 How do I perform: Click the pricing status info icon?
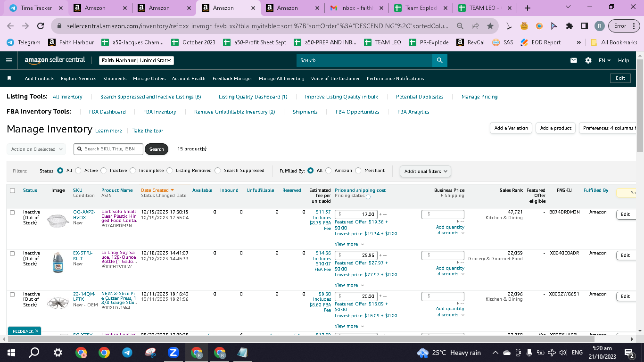[368, 197]
